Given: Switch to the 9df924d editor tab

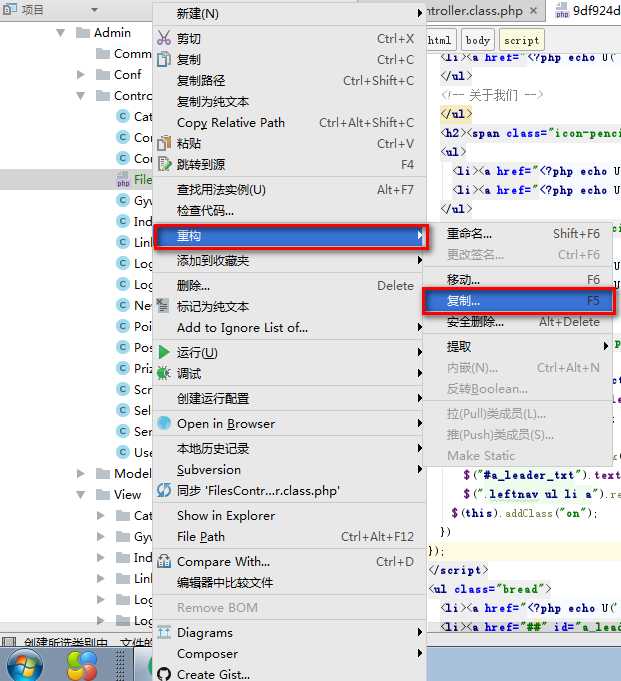Looking at the screenshot, I should [x=587, y=10].
